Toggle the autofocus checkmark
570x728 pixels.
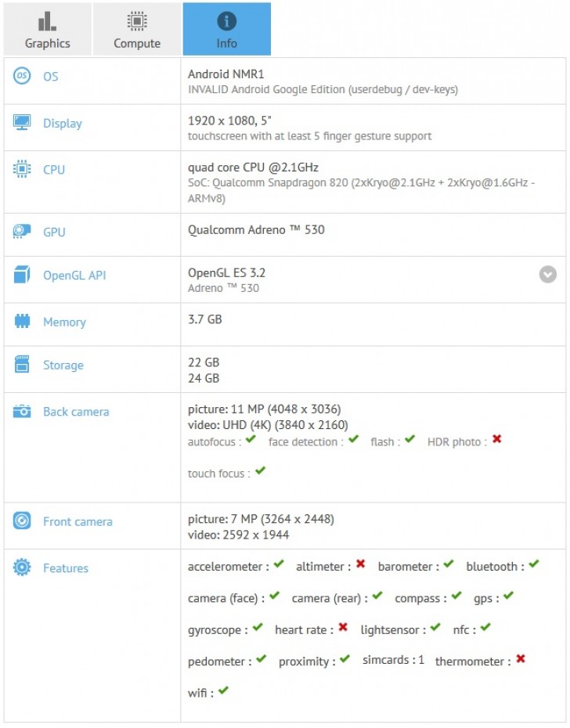coord(249,441)
